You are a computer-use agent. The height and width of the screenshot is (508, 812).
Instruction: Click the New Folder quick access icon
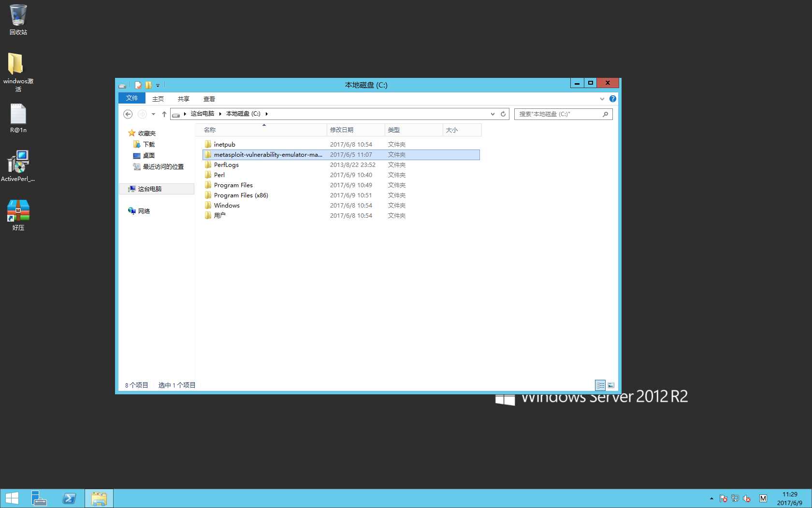pos(148,85)
